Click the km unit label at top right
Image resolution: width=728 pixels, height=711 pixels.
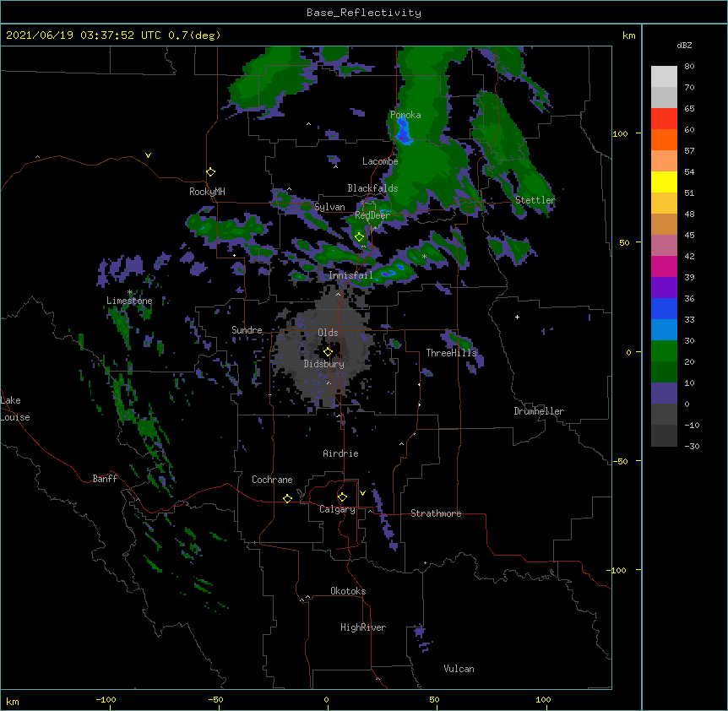(628, 35)
